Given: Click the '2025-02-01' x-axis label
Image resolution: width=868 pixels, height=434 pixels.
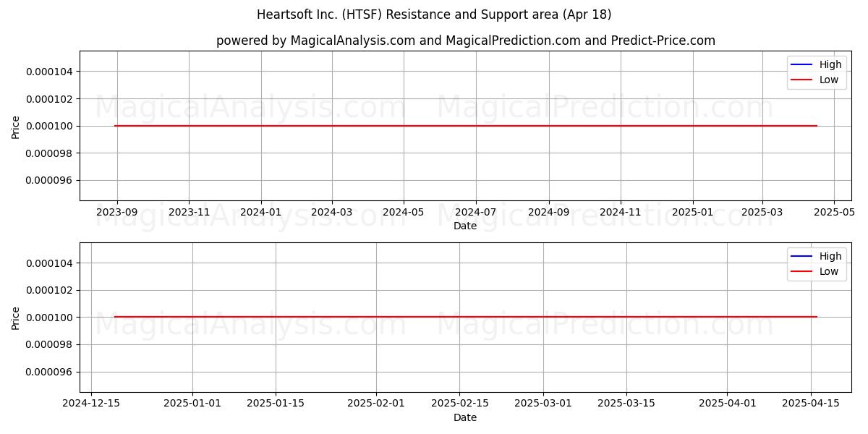Looking at the screenshot, I should [376, 405].
